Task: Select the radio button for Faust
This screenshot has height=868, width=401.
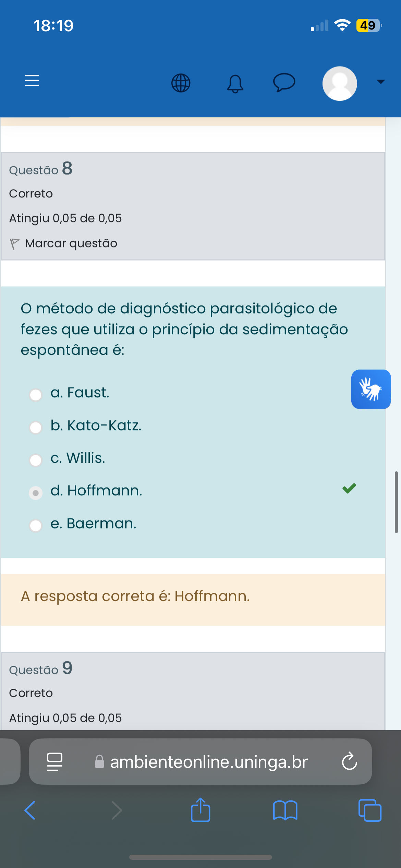Action: click(36, 395)
